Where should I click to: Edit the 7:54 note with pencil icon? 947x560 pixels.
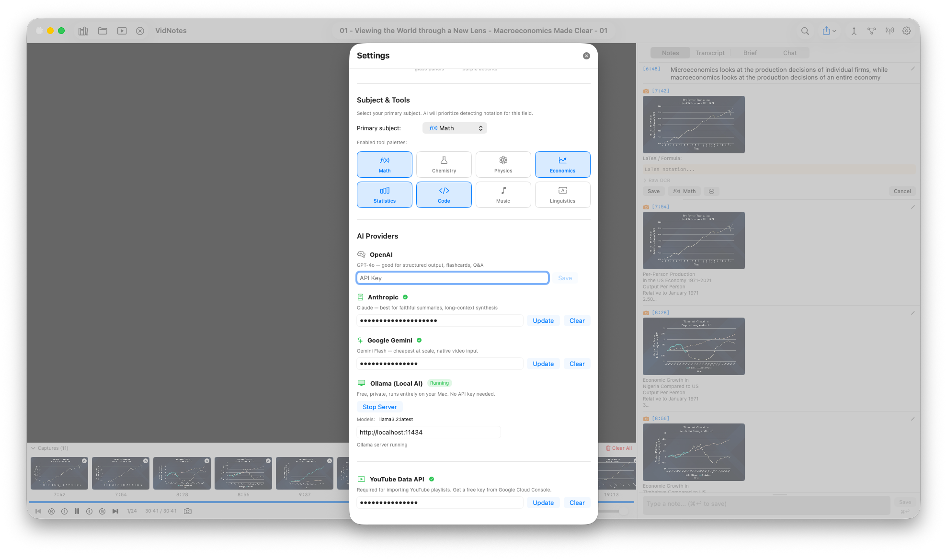[x=913, y=207]
